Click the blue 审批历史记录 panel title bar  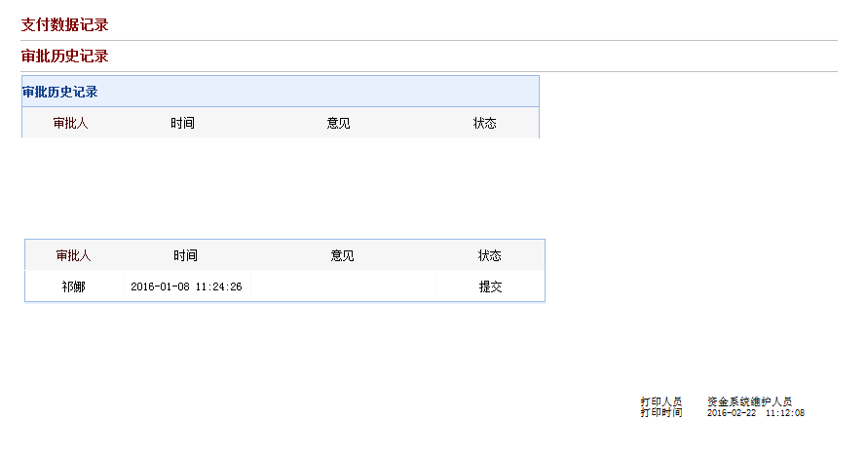(281, 92)
